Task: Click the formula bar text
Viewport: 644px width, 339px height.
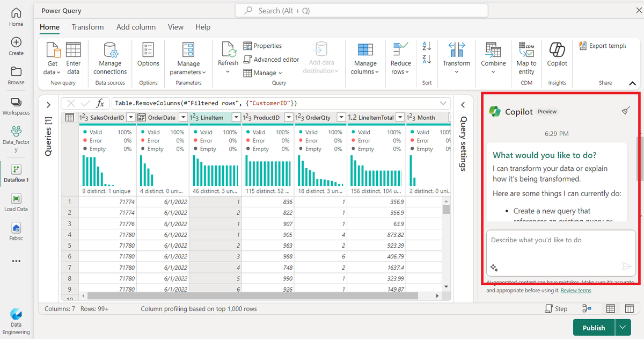Action: tap(206, 103)
